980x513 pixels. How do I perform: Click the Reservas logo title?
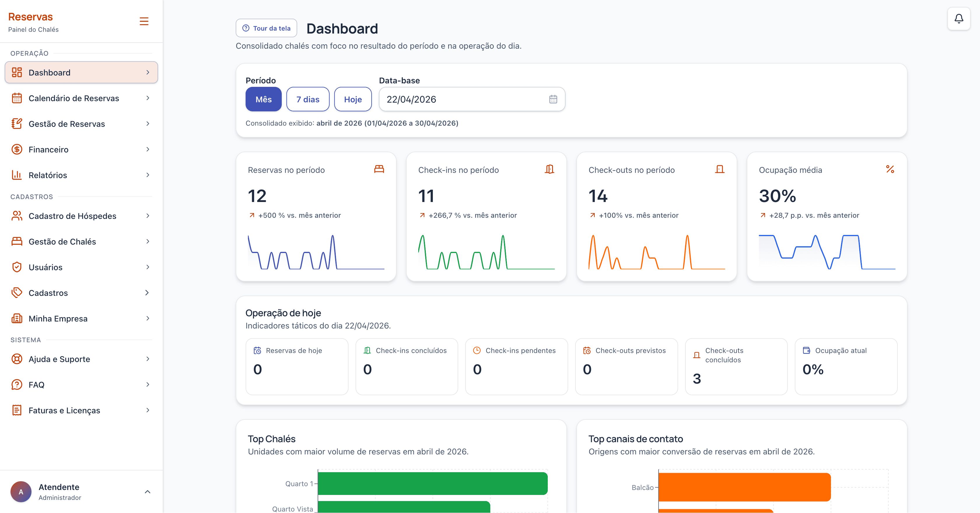point(30,17)
